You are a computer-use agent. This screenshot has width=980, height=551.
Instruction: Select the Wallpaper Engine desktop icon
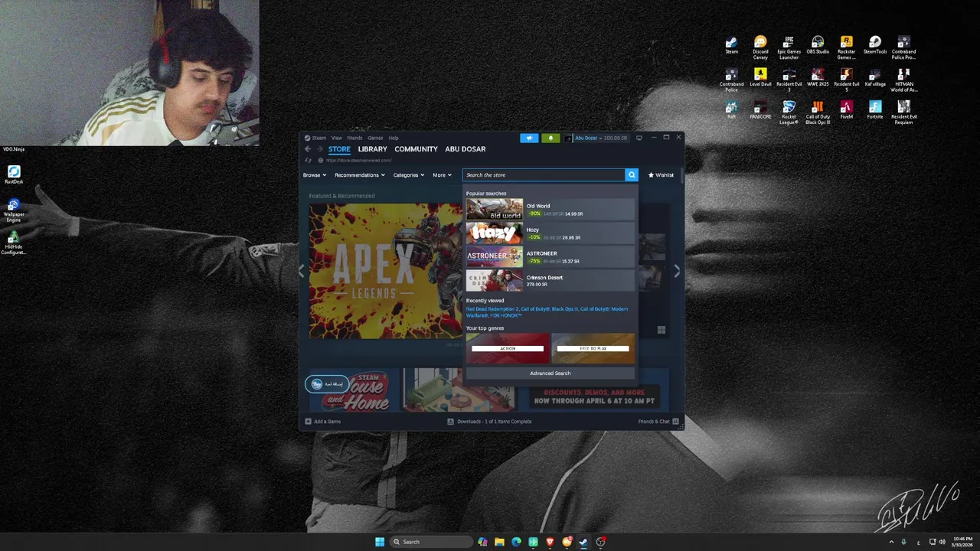click(14, 210)
